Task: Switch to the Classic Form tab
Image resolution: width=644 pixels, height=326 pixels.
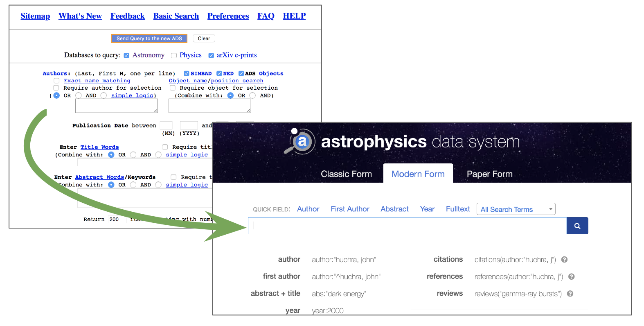Action: [346, 174]
